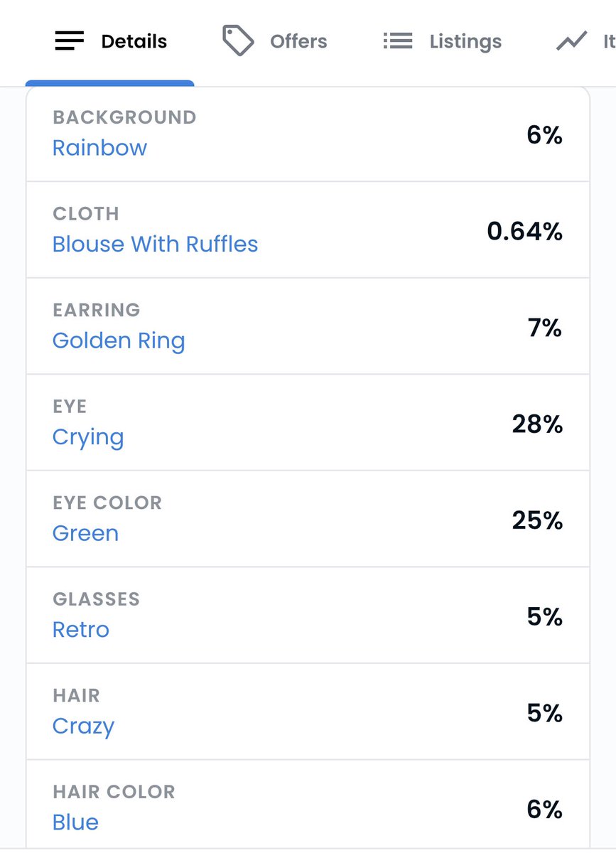Click the GLASSES attribute row label
This screenshot has width=616, height=853.
pyautogui.click(x=96, y=599)
